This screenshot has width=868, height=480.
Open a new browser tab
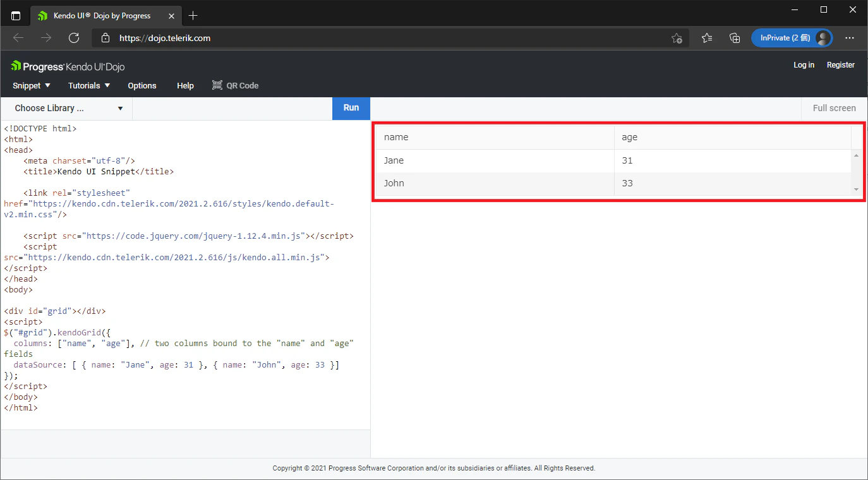(x=193, y=16)
